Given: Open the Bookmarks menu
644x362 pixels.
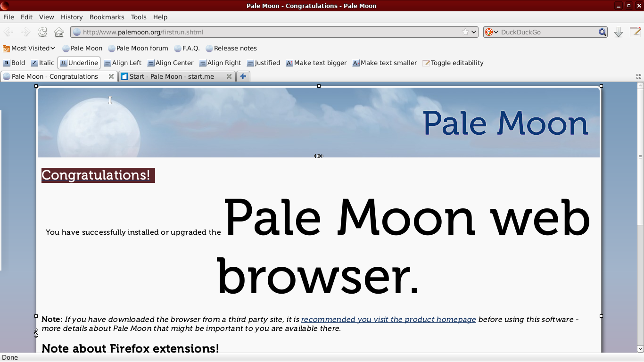Looking at the screenshot, I should click(x=107, y=17).
